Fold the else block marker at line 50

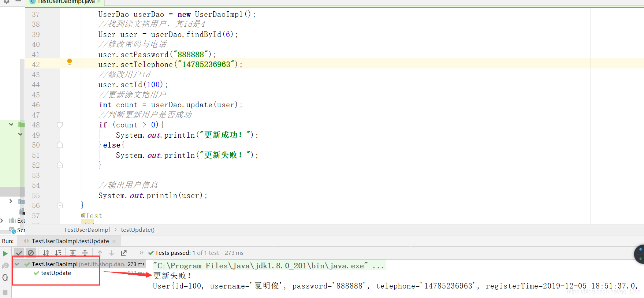coord(60,145)
